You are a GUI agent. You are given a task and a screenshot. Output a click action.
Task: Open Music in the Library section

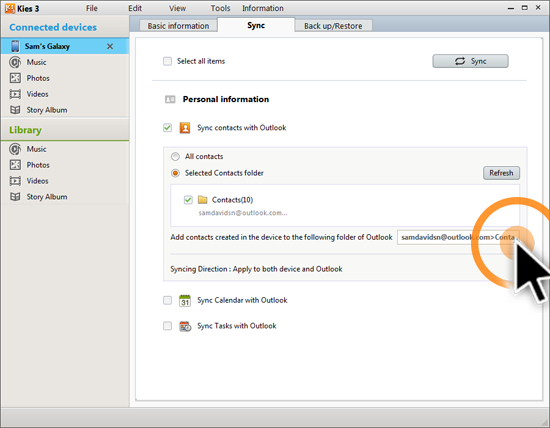[36, 149]
